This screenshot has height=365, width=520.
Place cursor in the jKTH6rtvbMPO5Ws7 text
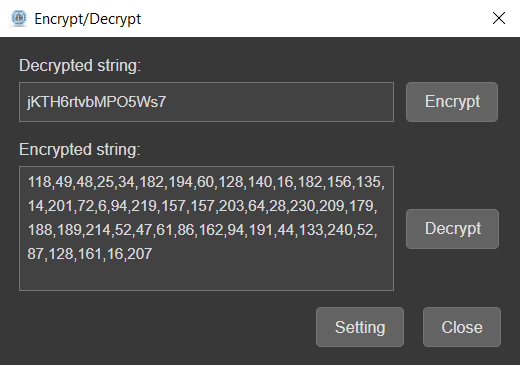tap(97, 102)
